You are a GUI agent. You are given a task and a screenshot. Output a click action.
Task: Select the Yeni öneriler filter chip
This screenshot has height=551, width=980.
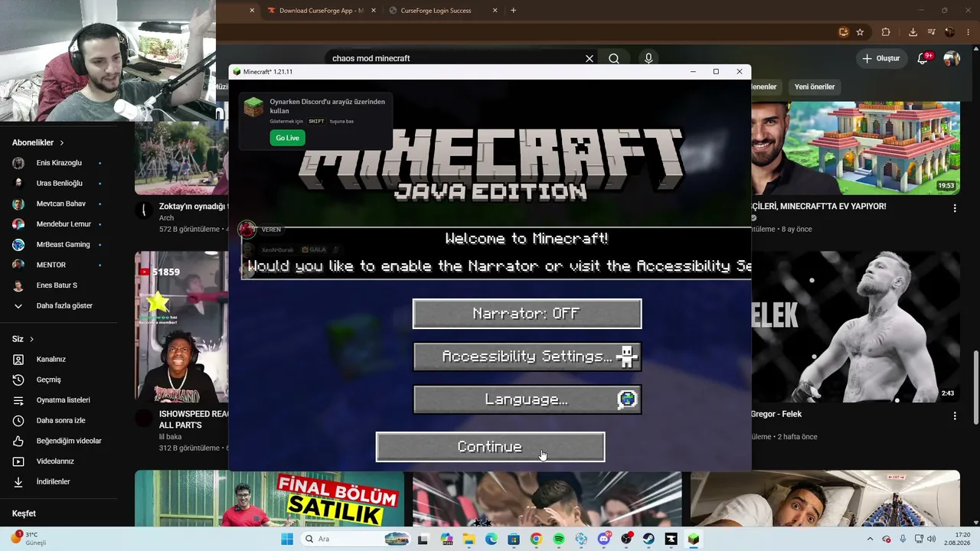click(815, 86)
